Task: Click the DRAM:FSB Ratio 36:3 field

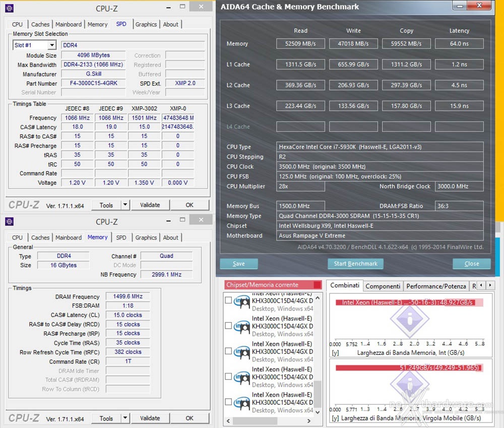Action: 459,206
